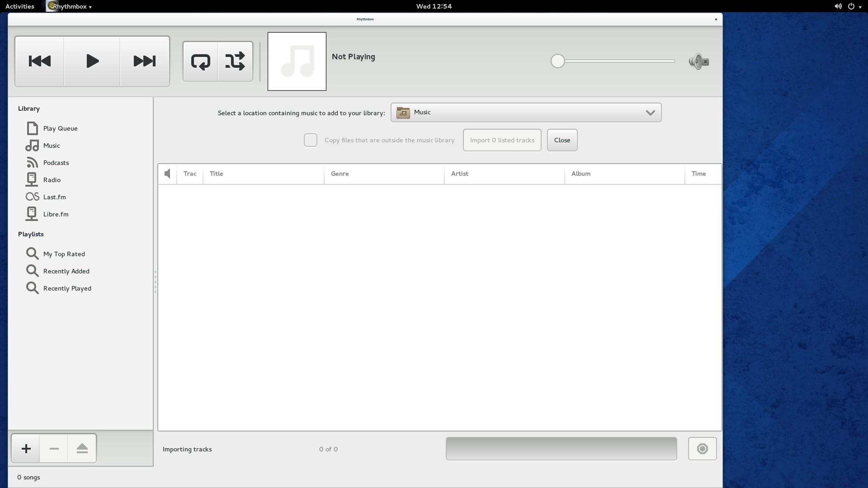Start playback with the play button

(x=92, y=61)
